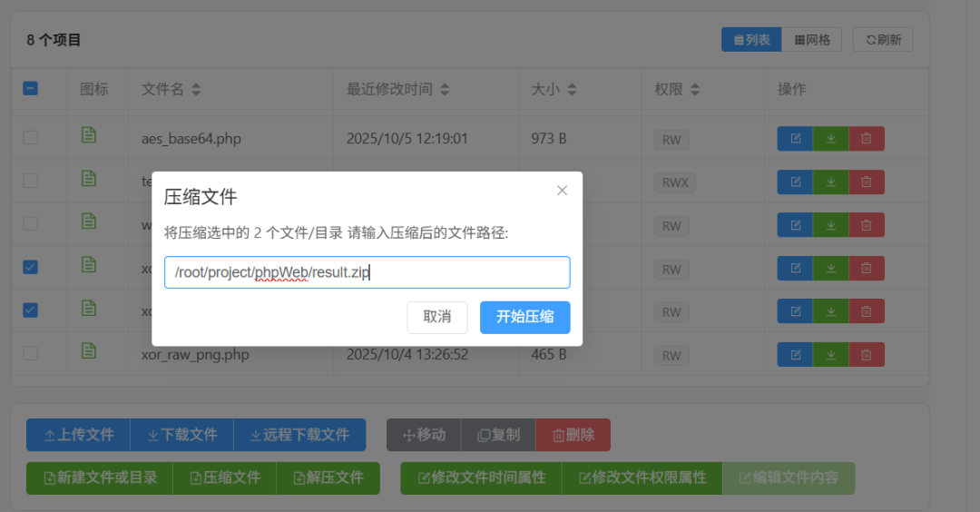980x512 pixels.
Task: Toggle the select-all header checkbox
Action: [x=30, y=88]
